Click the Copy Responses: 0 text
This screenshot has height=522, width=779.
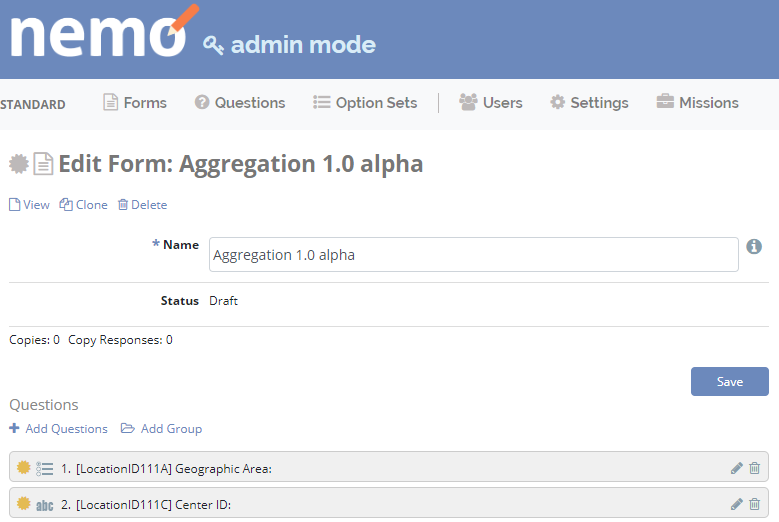(120, 340)
